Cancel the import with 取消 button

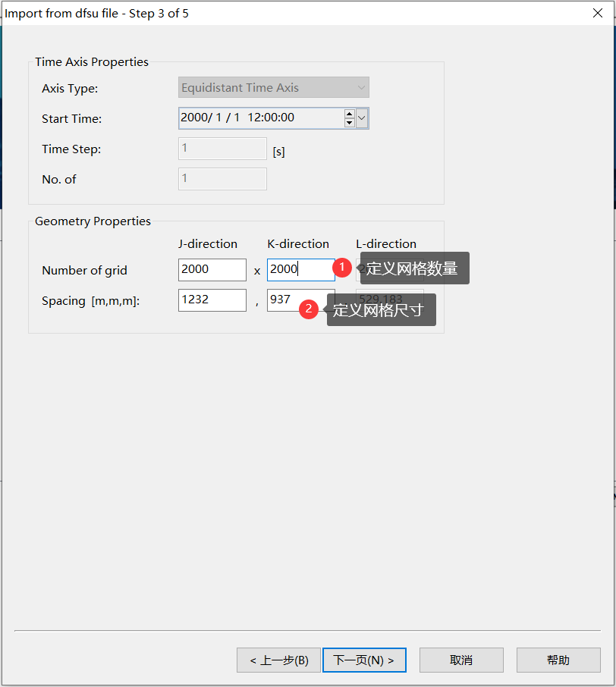[461, 660]
